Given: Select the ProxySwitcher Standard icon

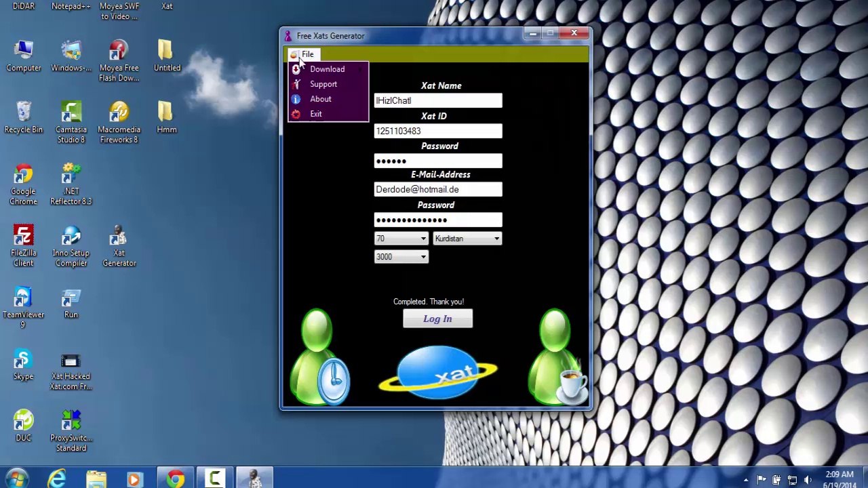Looking at the screenshot, I should (x=71, y=431).
